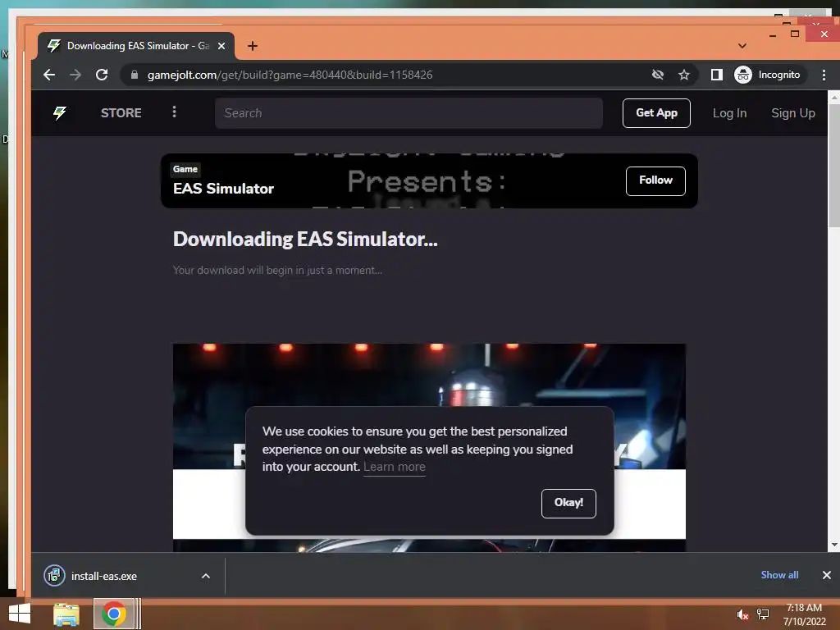Click the muted volume tray icon

[x=742, y=614]
